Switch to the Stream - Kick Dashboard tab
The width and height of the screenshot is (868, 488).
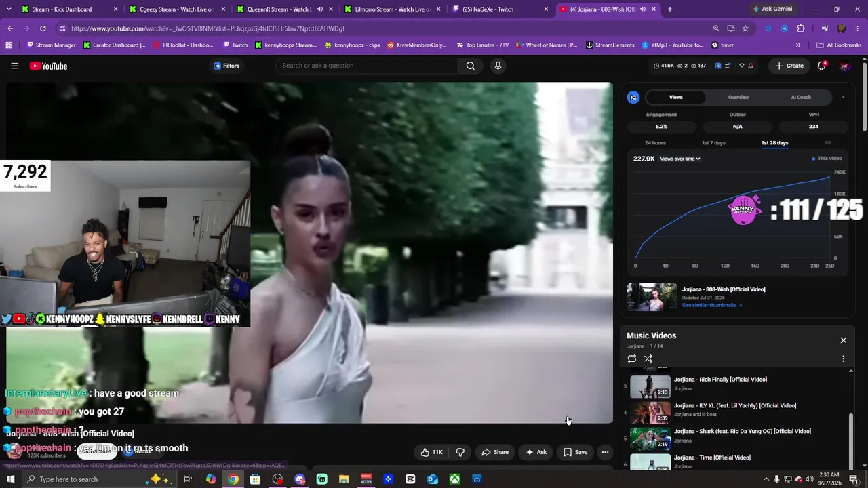70,9
